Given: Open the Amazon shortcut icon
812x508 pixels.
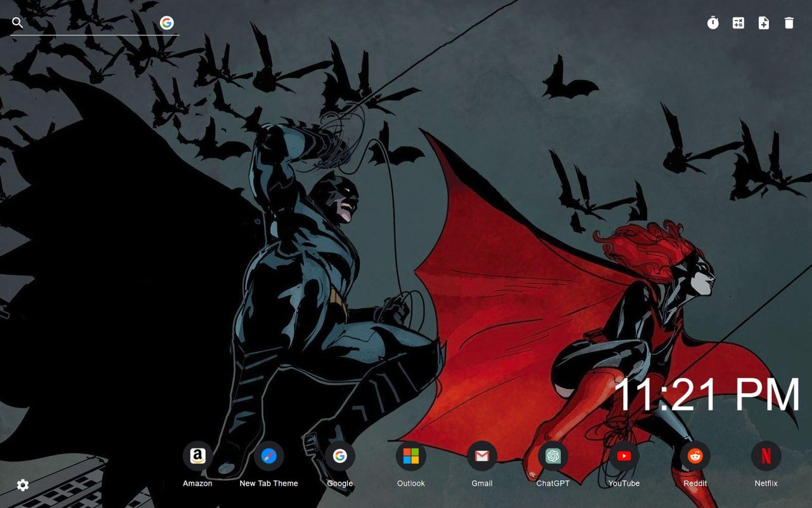Looking at the screenshot, I should (x=198, y=456).
